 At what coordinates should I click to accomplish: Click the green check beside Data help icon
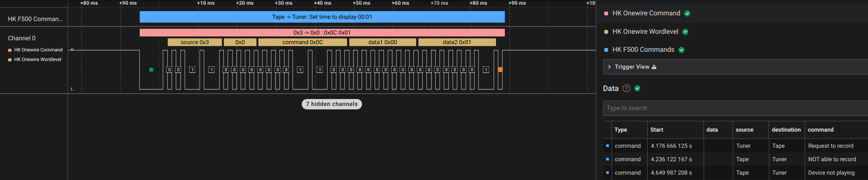pos(637,89)
